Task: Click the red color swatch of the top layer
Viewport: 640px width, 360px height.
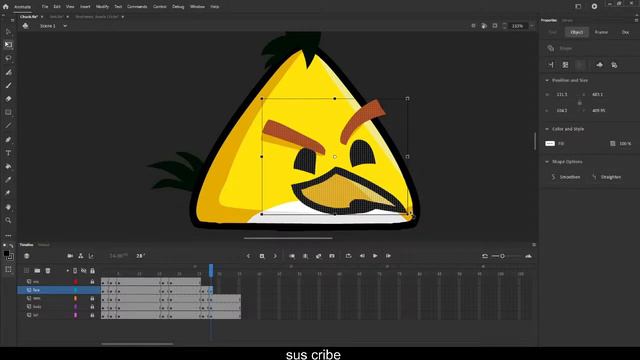Action: [x=76, y=282]
